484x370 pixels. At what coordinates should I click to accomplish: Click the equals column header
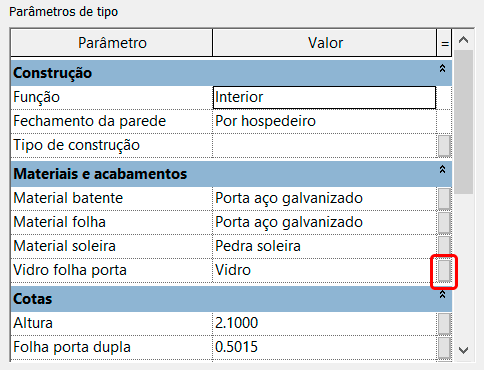[x=444, y=43]
